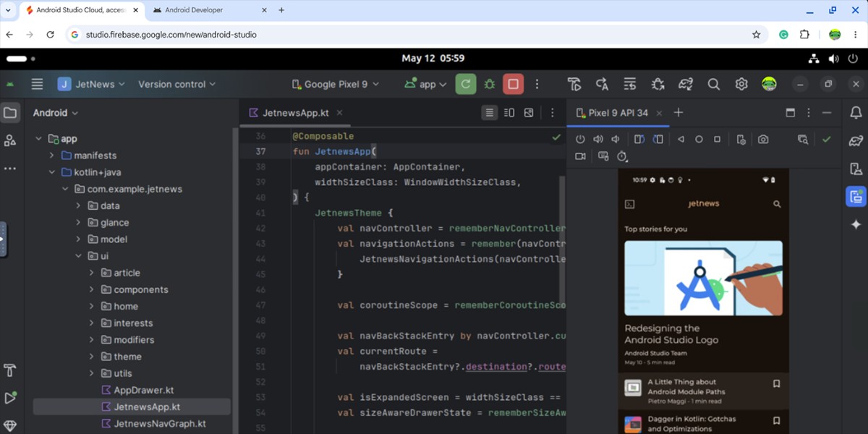This screenshot has height=434, width=868.
Task: Click the jetnews app search icon
Action: 777,204
